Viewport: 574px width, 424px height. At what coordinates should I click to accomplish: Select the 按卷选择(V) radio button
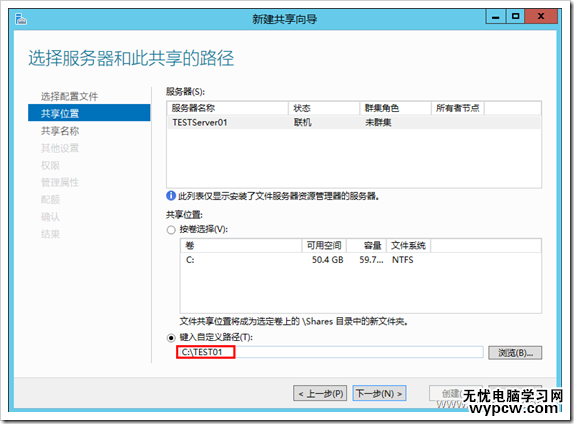point(171,230)
